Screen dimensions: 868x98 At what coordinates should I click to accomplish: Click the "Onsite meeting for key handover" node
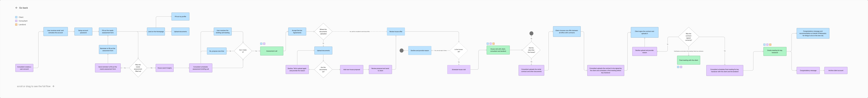(775, 51)
